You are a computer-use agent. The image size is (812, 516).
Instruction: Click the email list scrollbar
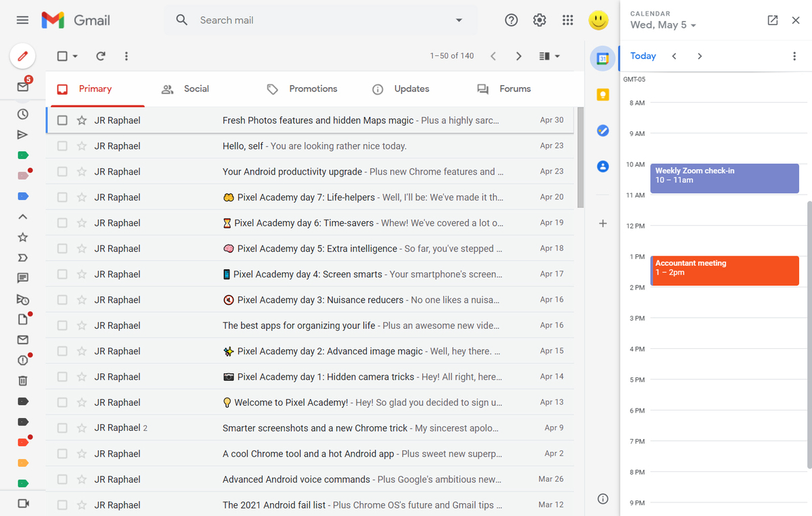click(580, 157)
